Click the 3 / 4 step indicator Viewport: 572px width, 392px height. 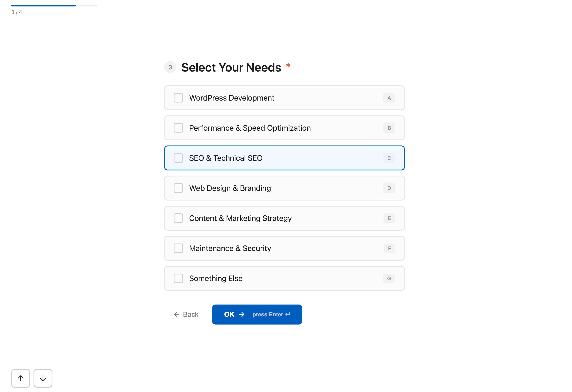pos(17,12)
